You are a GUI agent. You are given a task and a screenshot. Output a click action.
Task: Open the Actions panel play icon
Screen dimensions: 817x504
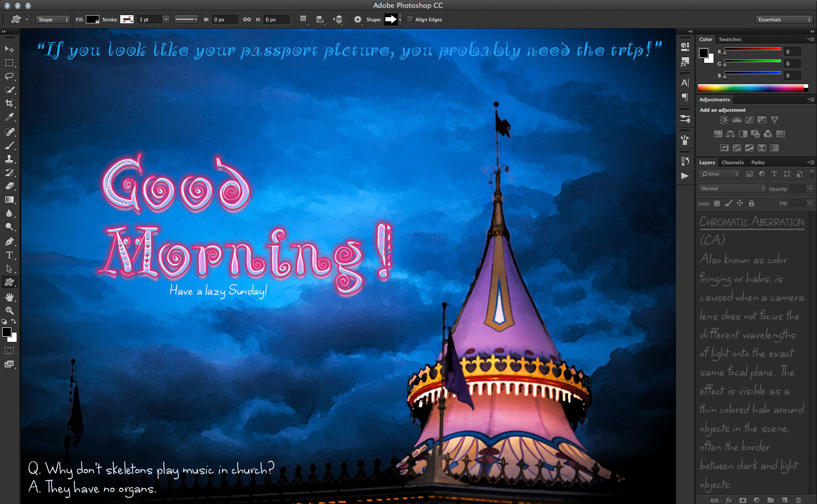[685, 176]
